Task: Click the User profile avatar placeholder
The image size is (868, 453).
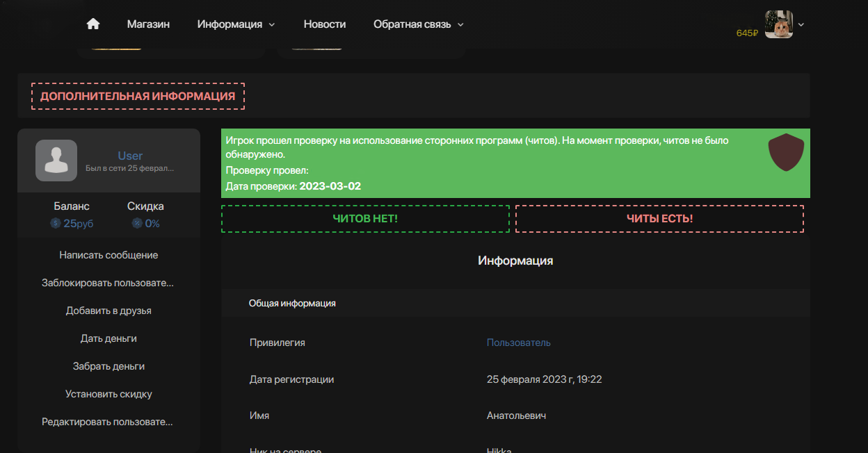Action: coord(56,160)
